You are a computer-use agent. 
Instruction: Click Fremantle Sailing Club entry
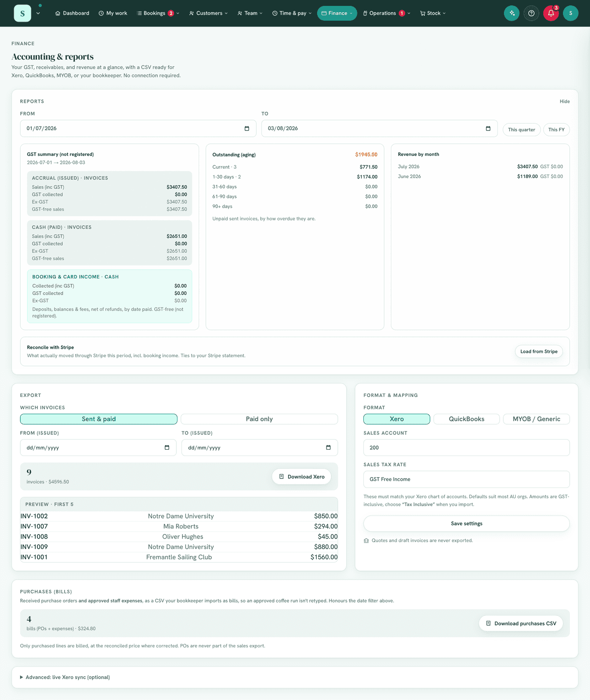[179, 557]
